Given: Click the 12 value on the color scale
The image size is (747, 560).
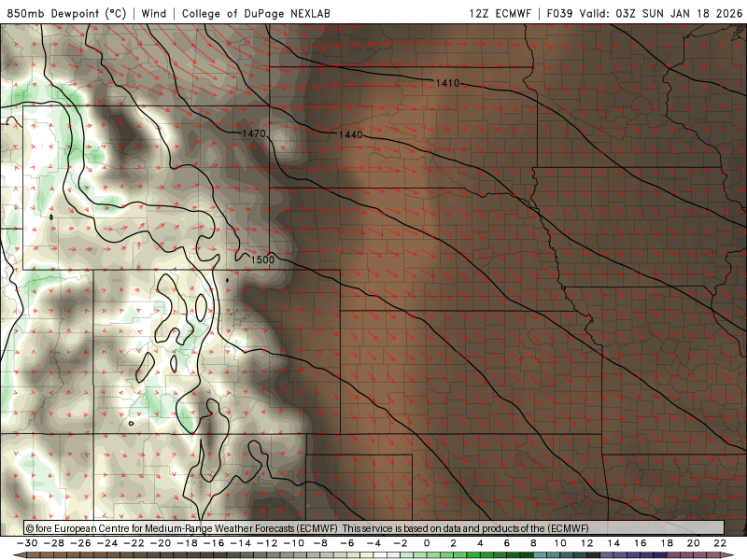Looking at the screenshot, I should click(x=587, y=543).
